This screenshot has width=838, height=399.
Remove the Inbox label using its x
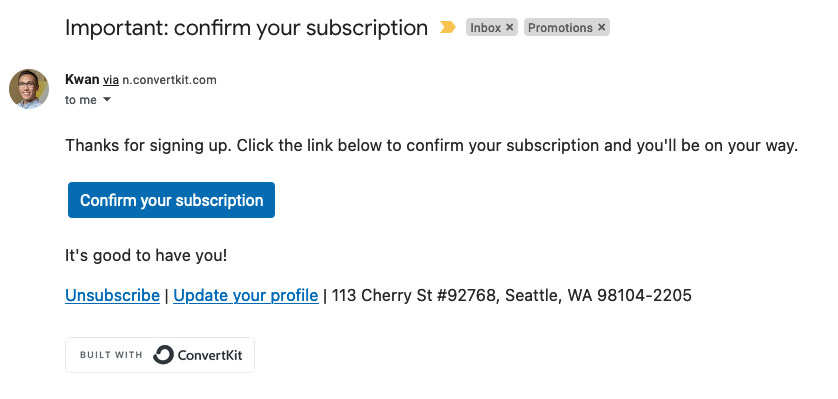coord(509,27)
